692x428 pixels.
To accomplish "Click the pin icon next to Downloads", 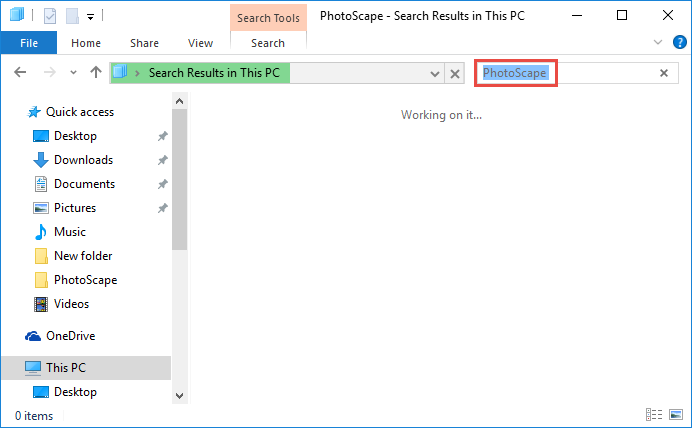I will coord(163,160).
